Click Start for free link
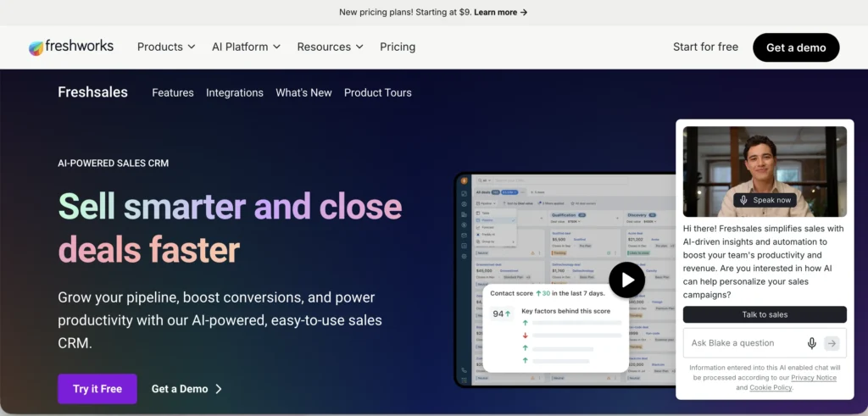The width and height of the screenshot is (868, 416). click(705, 47)
